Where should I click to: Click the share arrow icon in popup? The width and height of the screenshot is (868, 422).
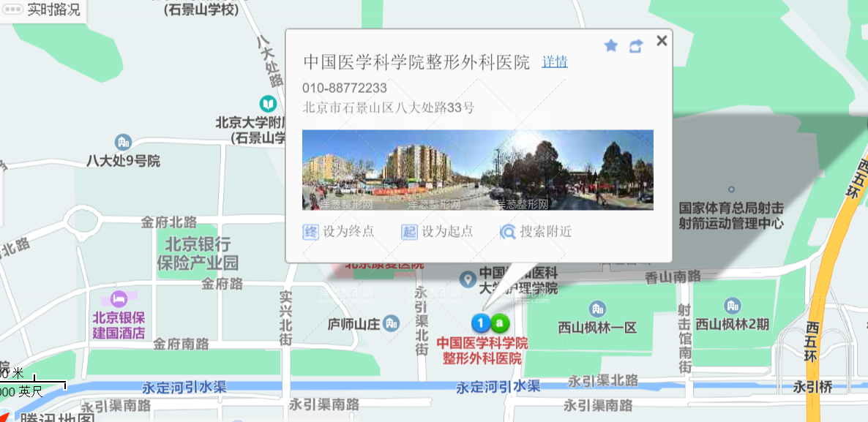[636, 47]
